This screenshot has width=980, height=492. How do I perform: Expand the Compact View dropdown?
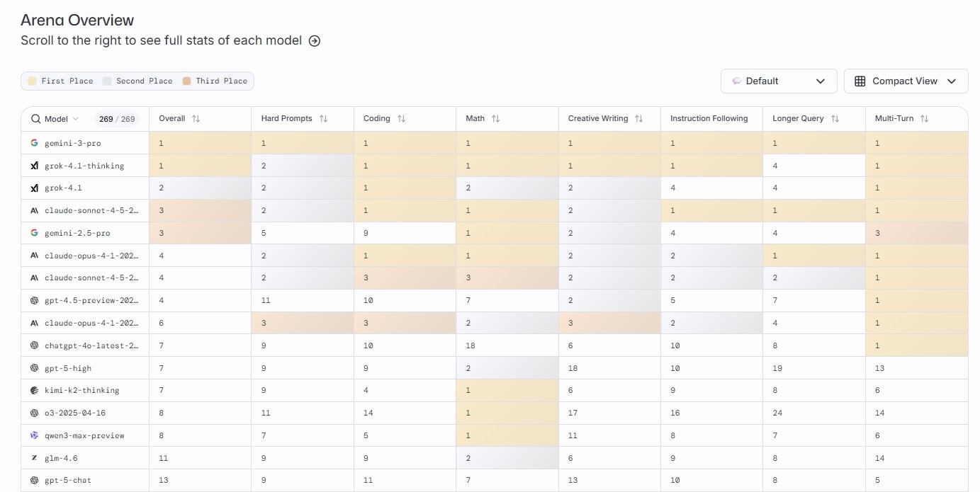[952, 81]
